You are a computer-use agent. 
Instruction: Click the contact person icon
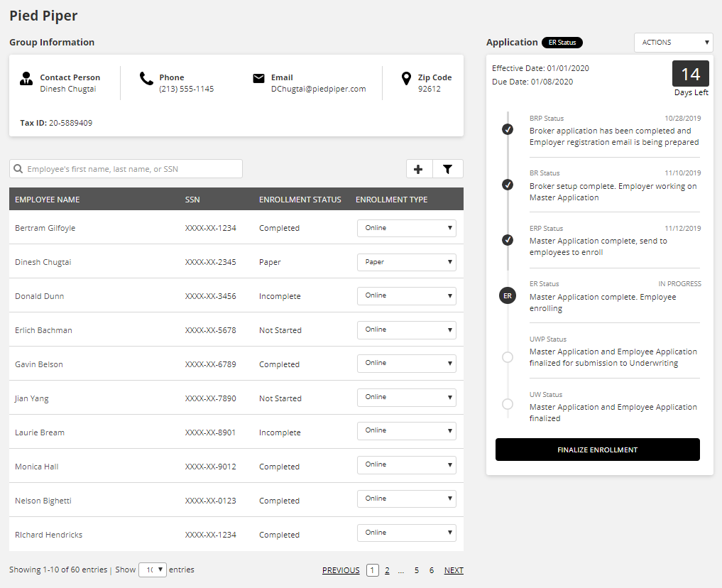26,79
